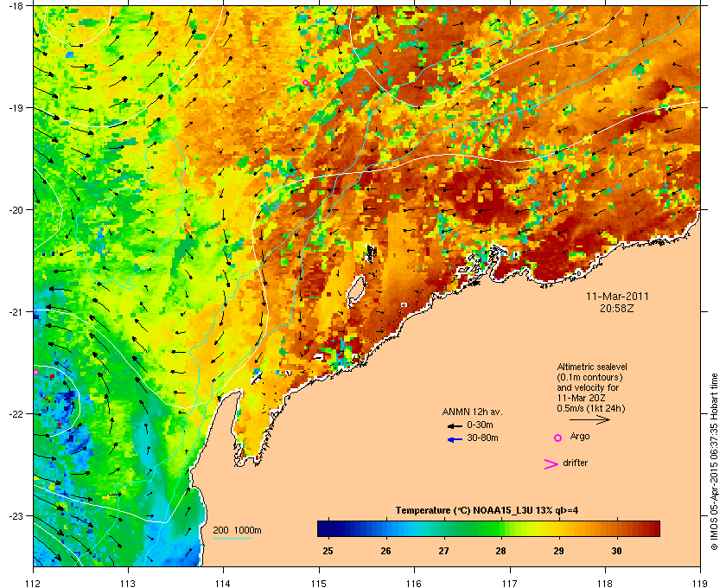Click the 0-30m depth label
This screenshot has height=588, width=726.
click(x=480, y=425)
